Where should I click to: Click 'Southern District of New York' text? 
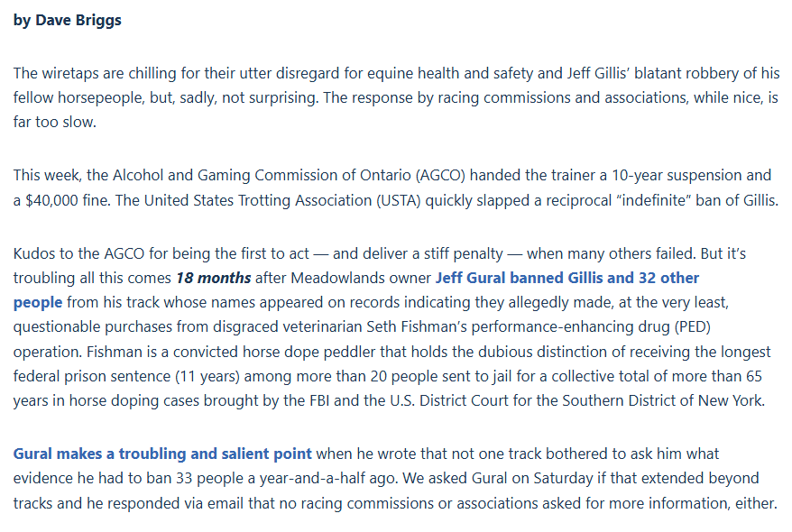[x=661, y=400]
